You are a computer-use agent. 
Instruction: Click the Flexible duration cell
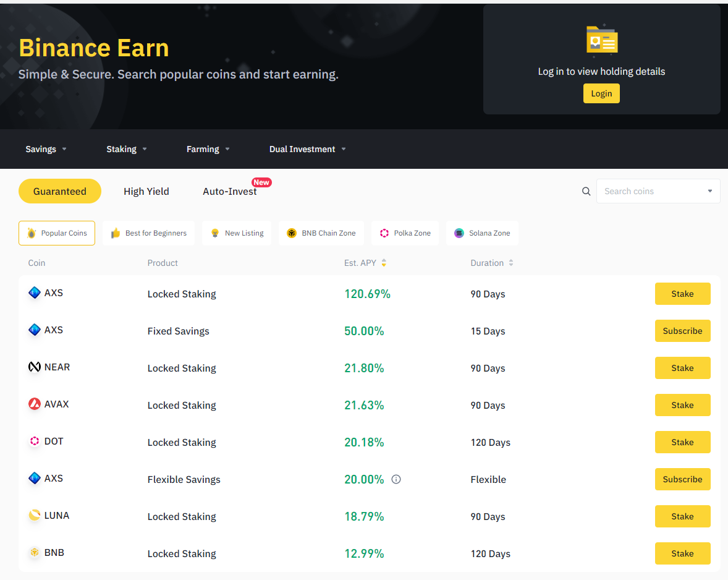click(x=488, y=480)
